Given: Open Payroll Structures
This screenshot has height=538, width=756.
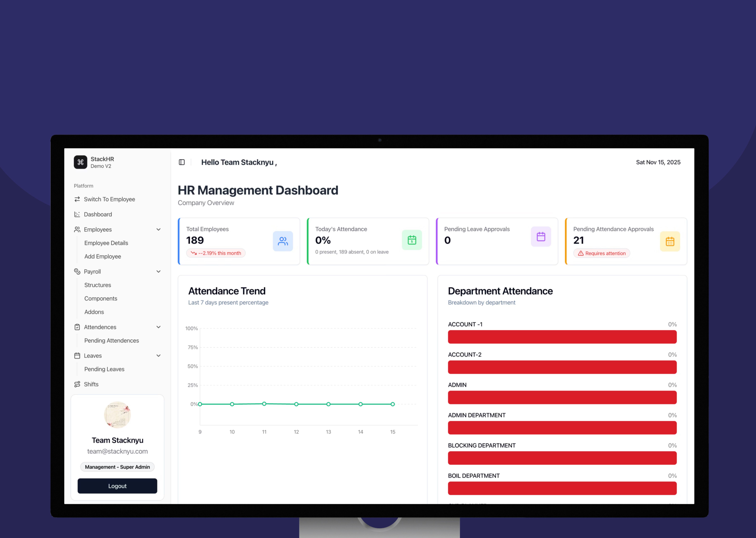Looking at the screenshot, I should [98, 285].
